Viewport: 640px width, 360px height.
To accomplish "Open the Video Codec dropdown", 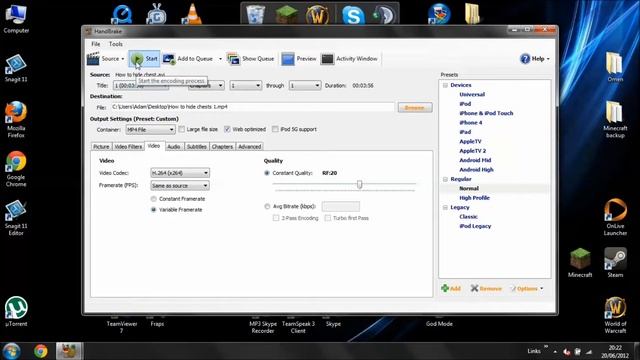I will 180,173.
